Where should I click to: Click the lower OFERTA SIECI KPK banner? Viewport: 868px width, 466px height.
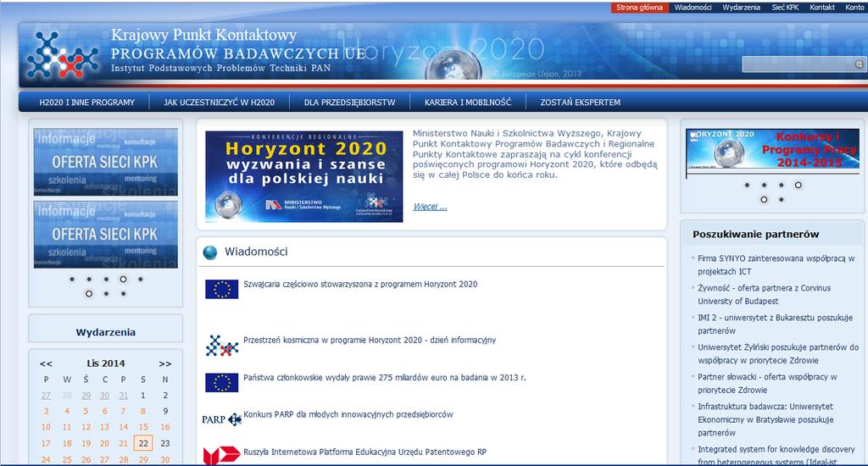[106, 235]
